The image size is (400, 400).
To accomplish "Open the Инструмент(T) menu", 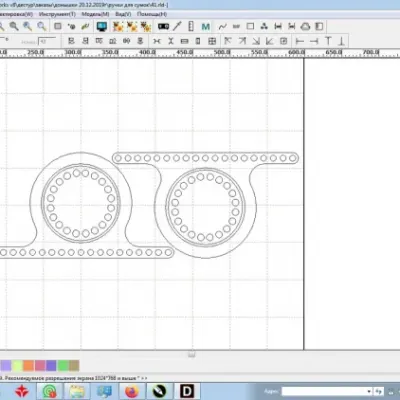I will [57, 14].
